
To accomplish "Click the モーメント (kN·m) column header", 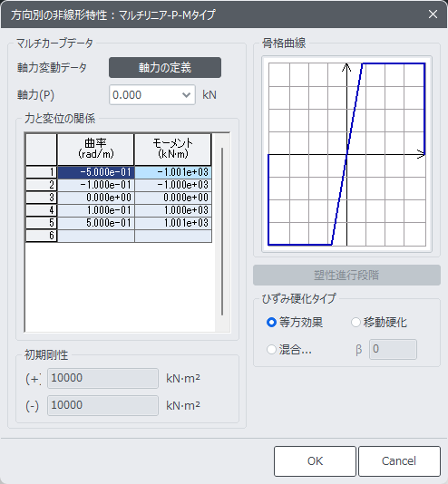I will point(173,150).
